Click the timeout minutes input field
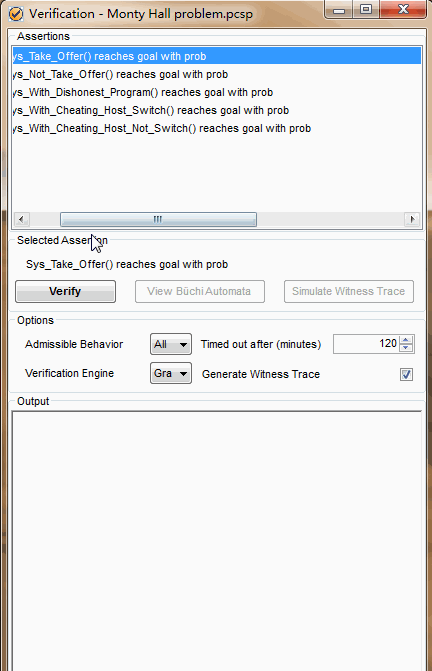432x671 pixels. pos(366,344)
